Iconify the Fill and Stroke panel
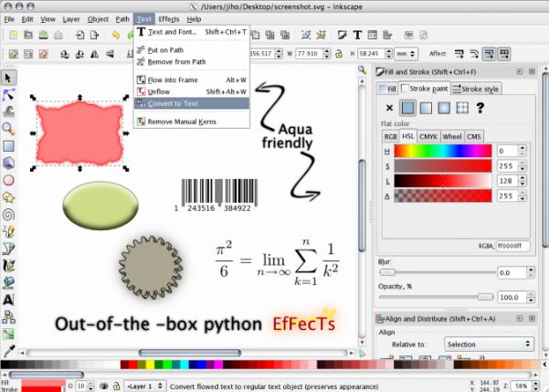The image size is (549, 392). pos(520,71)
